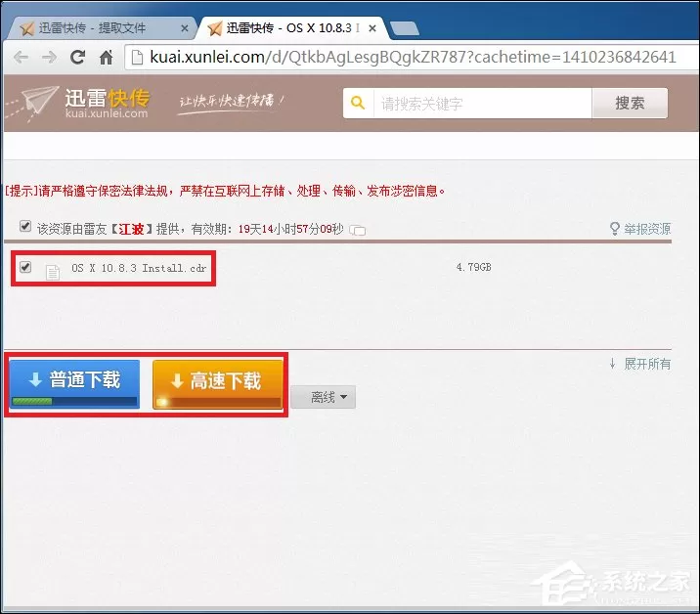Toggle the select-all resource checkbox
This screenshot has height=614, width=700.
[25, 227]
